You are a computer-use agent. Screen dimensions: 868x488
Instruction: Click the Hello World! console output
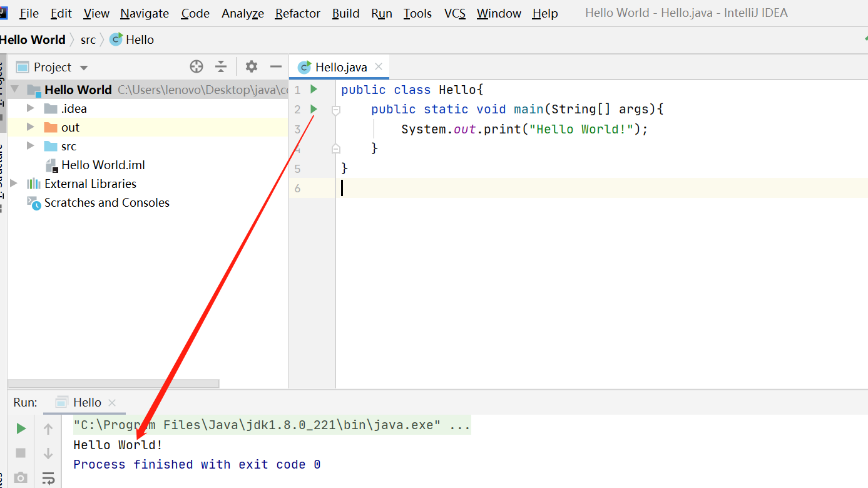[x=118, y=445]
